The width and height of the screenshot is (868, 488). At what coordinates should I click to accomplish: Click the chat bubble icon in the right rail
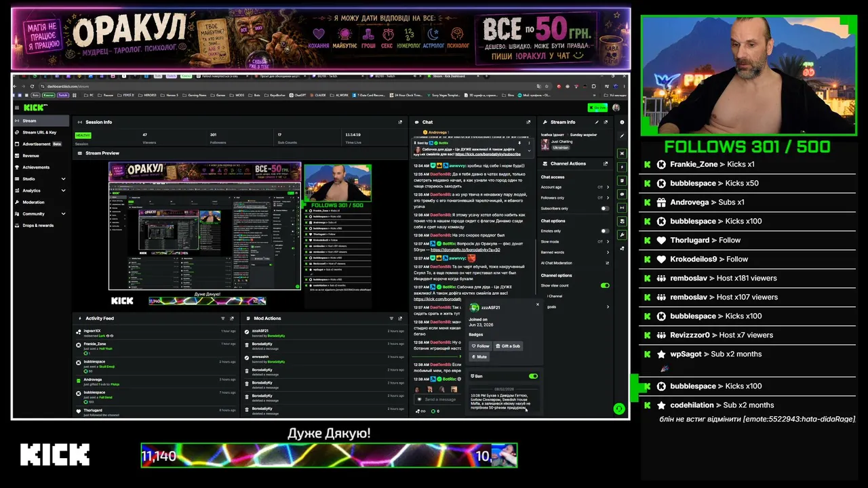point(622,194)
